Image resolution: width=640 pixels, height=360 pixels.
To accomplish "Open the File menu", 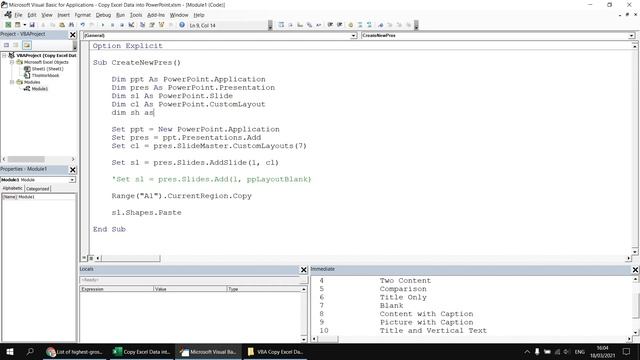I will [x=18, y=15].
